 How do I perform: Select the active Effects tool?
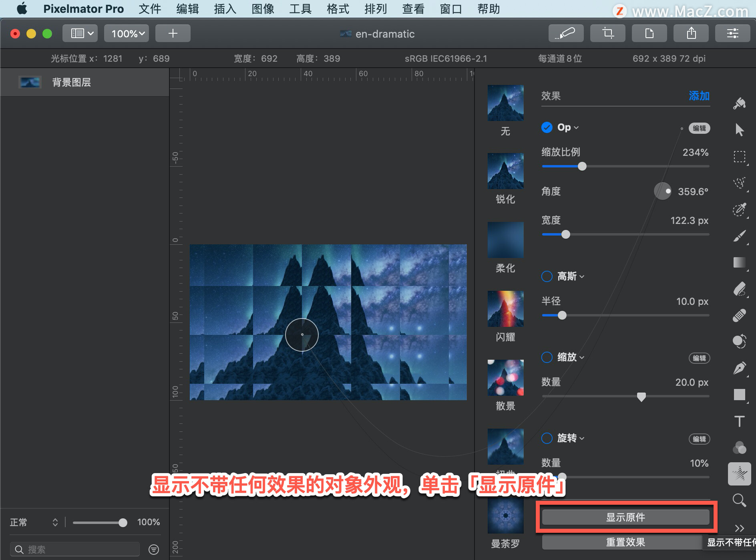(x=739, y=474)
